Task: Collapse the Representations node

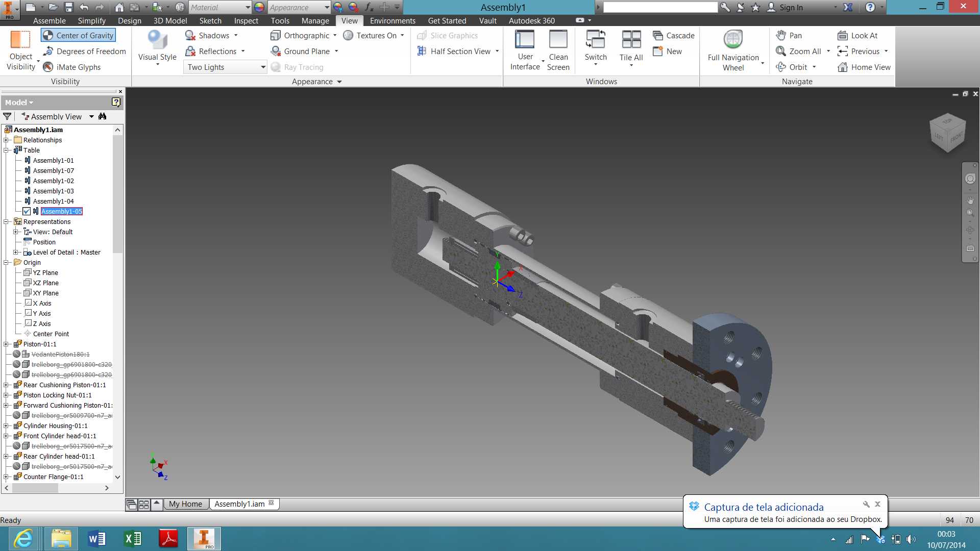Action: click(x=7, y=221)
